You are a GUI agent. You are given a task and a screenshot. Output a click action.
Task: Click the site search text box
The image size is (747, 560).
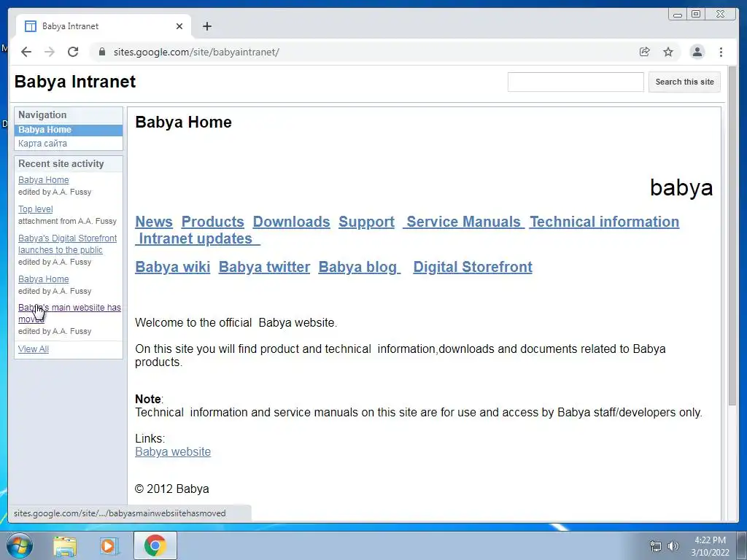click(x=576, y=82)
